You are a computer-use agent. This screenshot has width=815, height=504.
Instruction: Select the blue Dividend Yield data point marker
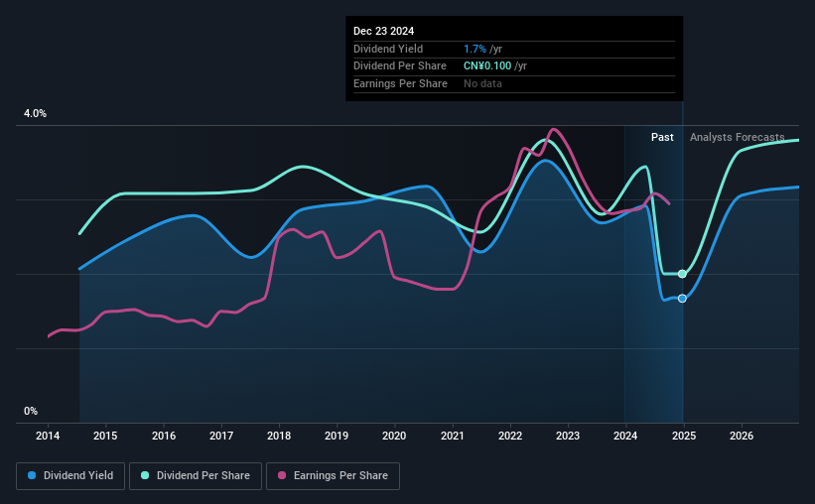point(682,299)
